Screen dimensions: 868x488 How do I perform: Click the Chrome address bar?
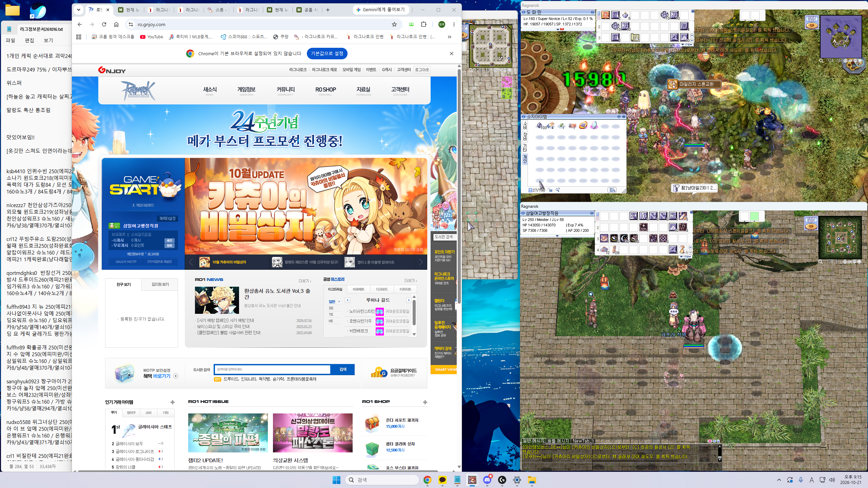click(x=261, y=24)
